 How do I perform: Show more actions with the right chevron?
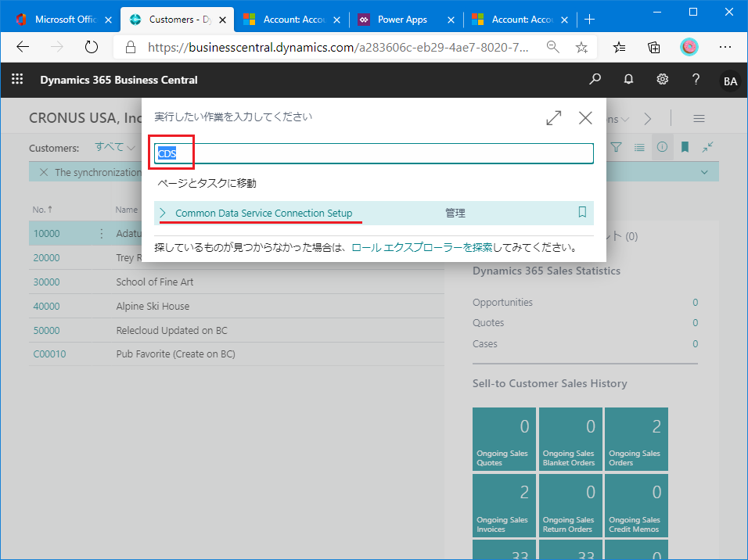[647, 118]
